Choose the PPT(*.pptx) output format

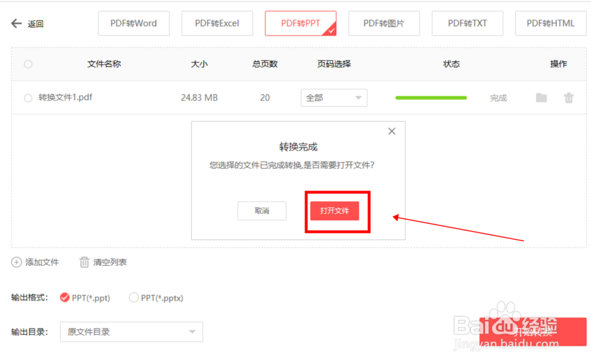[x=134, y=298]
